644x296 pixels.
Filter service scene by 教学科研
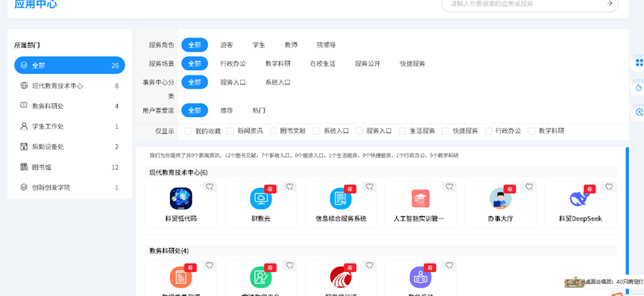tap(278, 63)
